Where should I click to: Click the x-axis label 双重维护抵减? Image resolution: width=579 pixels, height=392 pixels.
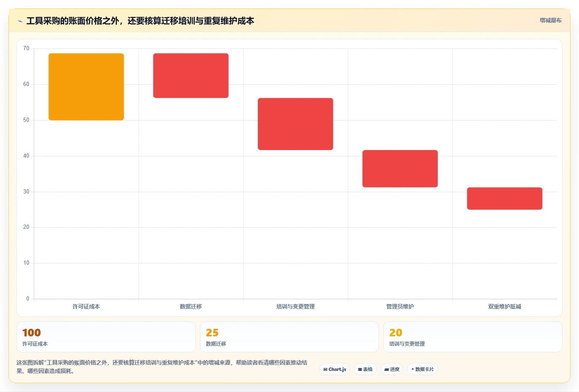pyautogui.click(x=505, y=306)
